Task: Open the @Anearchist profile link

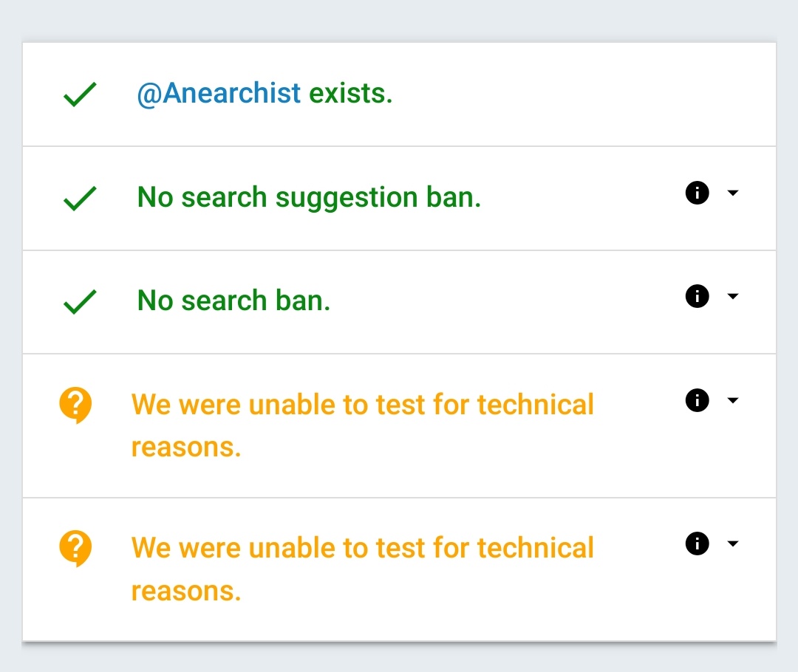Action: 219,94
